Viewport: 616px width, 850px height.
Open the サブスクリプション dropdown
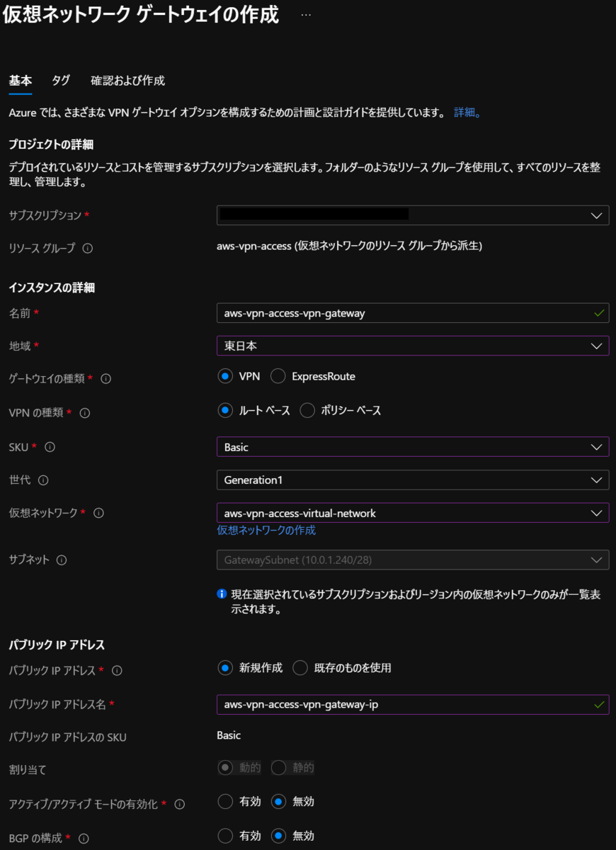pos(413,215)
